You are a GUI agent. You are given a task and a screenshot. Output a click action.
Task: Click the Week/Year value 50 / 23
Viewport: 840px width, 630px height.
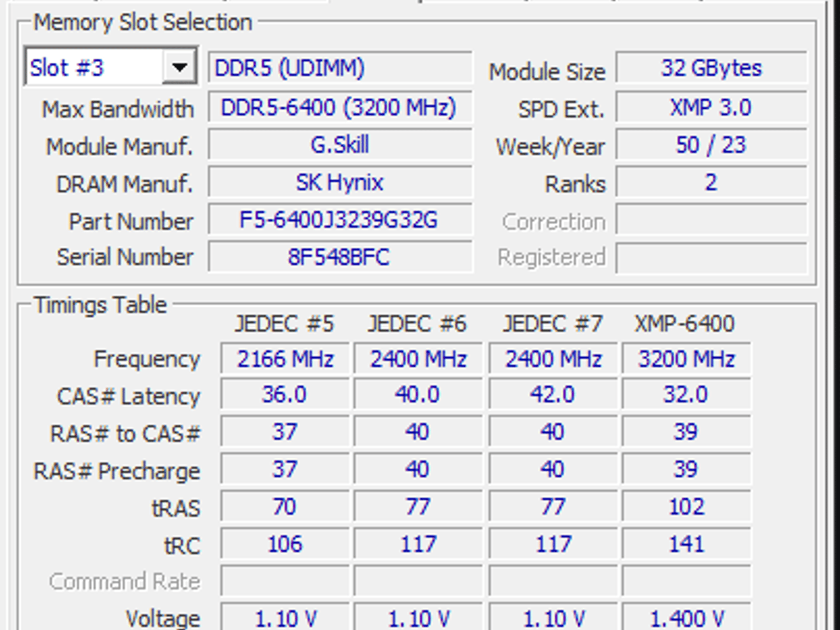pyautogui.click(x=711, y=144)
